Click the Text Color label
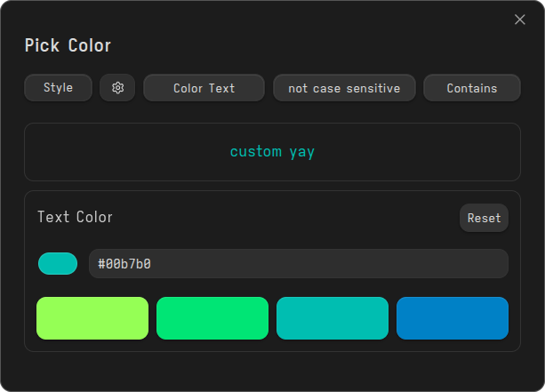545x392 pixels. coord(75,217)
